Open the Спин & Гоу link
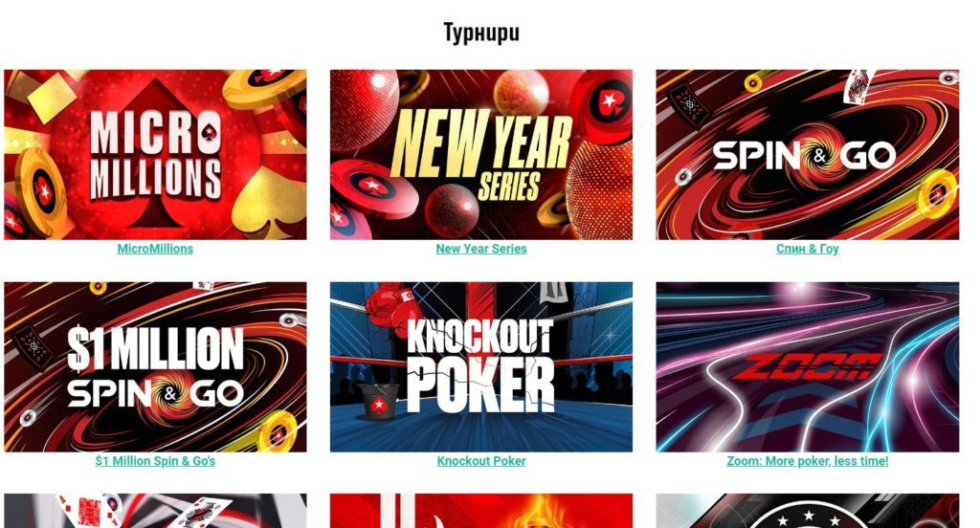 (808, 249)
